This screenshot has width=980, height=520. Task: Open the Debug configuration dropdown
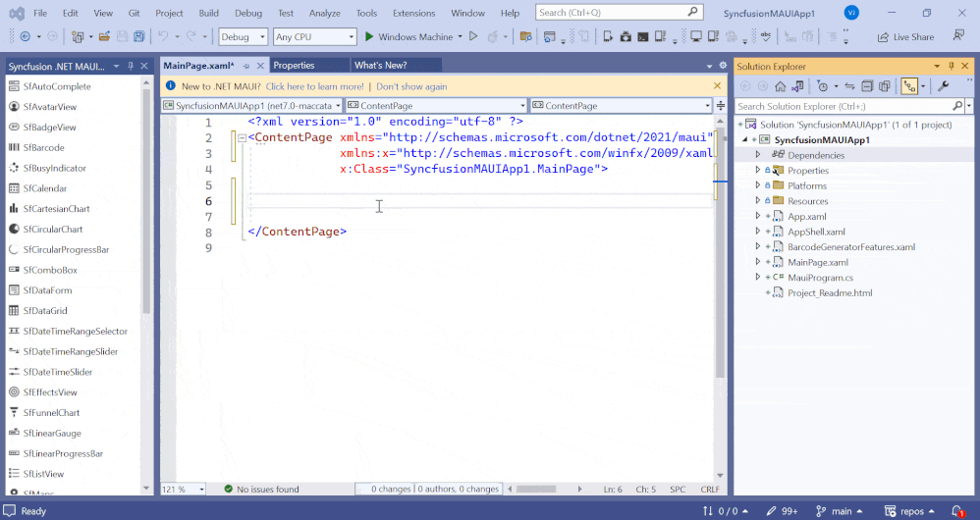tap(244, 37)
